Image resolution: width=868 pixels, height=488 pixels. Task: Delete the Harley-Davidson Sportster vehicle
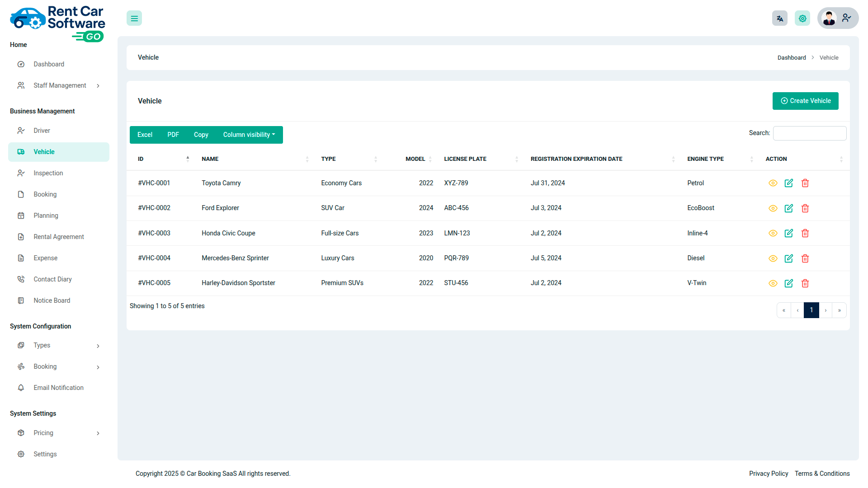click(x=805, y=283)
